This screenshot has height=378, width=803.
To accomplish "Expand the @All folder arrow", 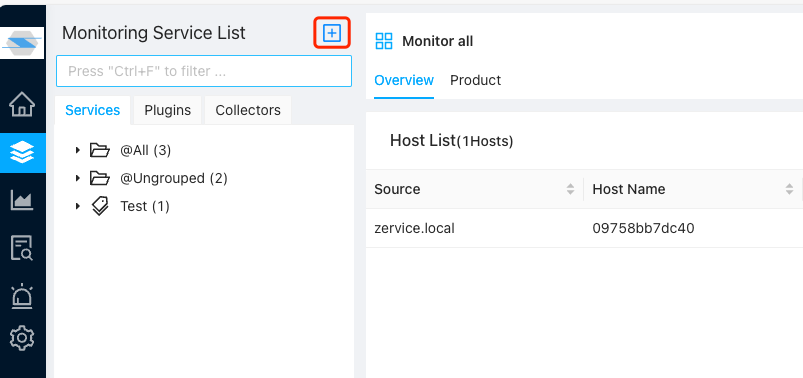I will (x=78, y=150).
